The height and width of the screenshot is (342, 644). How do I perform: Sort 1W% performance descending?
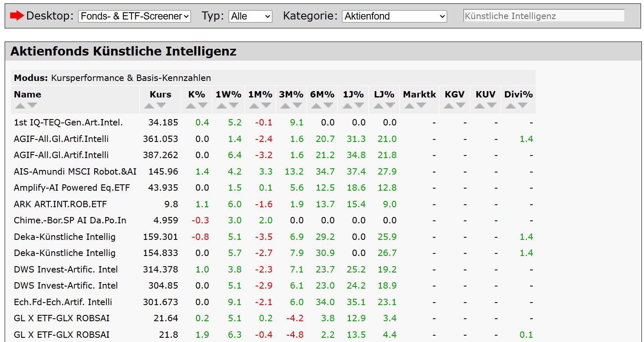[x=234, y=106]
